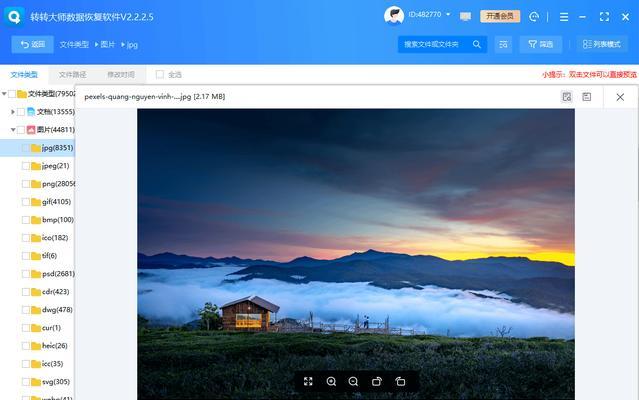Screen dimensions: 639x400
Task: Click the landscape preview image
Action: pos(356,254)
